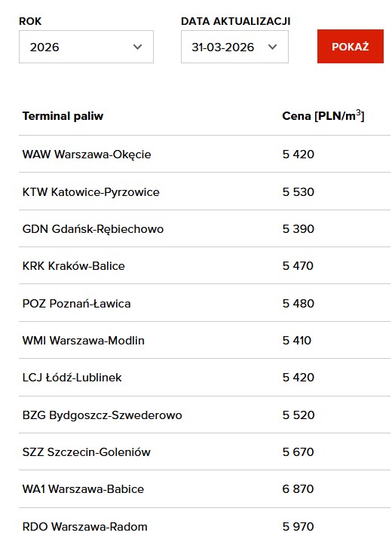
Task: Select the WMI Warszawa-Modlin row
Action: pos(204,340)
